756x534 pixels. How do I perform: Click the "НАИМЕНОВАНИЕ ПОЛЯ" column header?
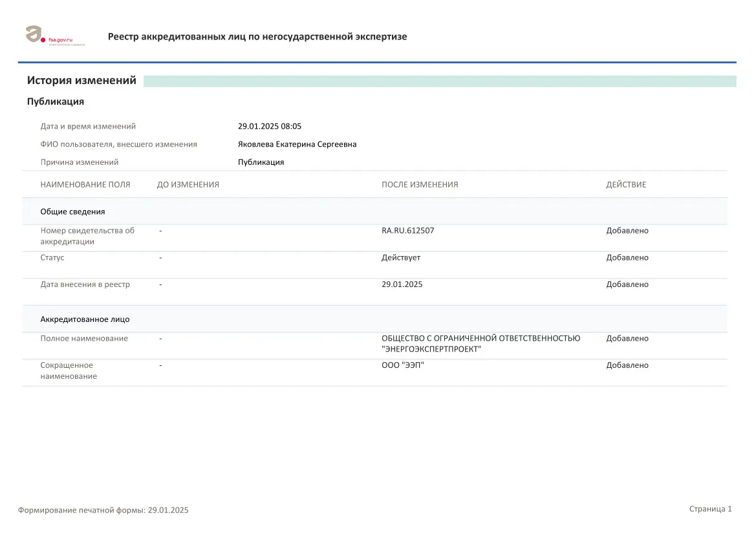(x=85, y=185)
